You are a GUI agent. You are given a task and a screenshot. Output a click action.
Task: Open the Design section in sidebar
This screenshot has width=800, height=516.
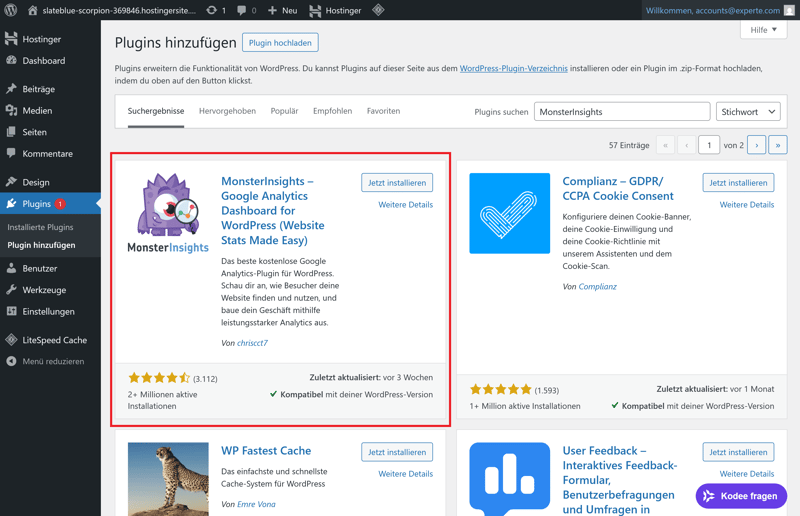[x=36, y=182]
